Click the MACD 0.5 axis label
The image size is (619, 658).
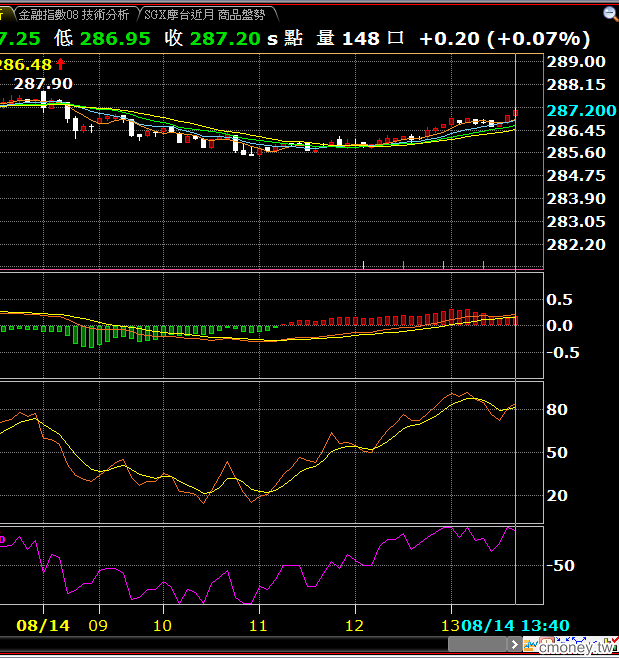coord(559,300)
